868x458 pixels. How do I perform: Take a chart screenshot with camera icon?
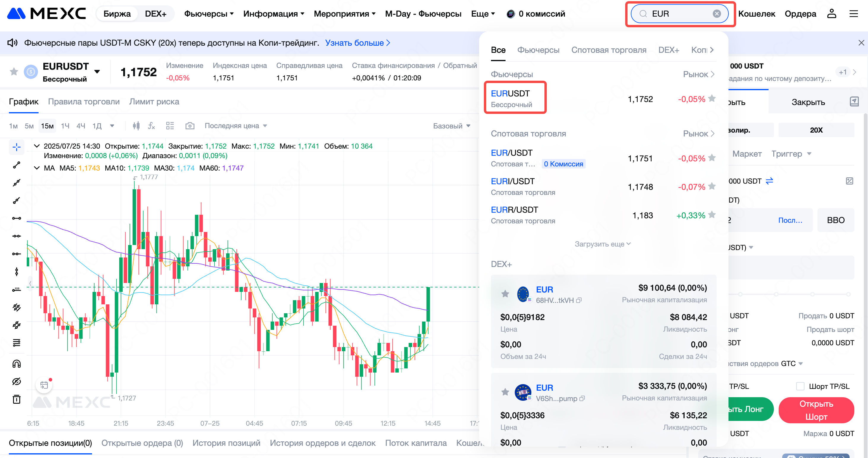click(190, 125)
